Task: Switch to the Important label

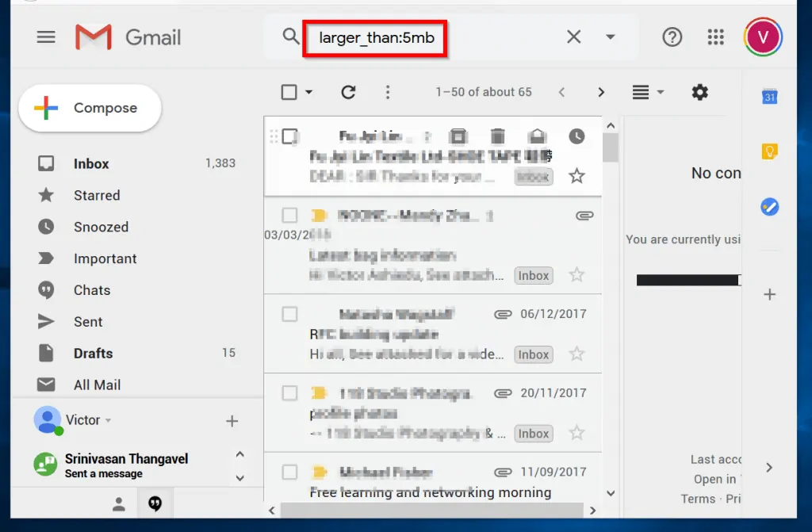Action: 105,258
